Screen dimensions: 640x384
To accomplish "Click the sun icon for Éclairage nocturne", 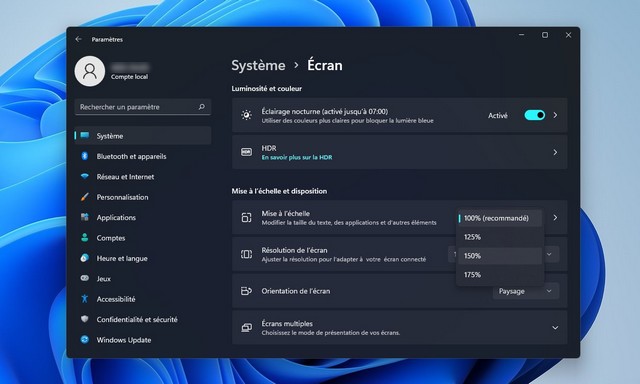I will pyautogui.click(x=246, y=115).
